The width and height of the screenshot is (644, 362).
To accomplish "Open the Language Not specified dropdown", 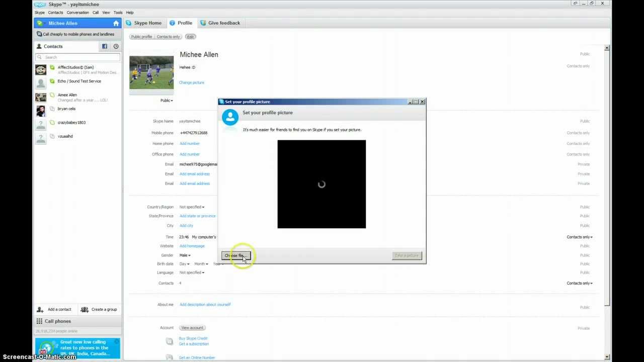I will (192, 273).
